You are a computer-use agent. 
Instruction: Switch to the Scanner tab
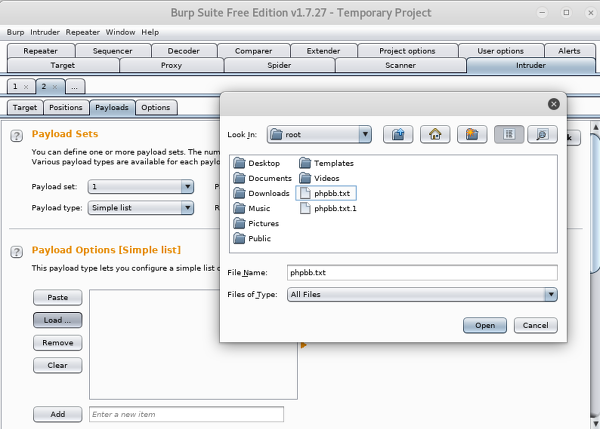(x=401, y=65)
